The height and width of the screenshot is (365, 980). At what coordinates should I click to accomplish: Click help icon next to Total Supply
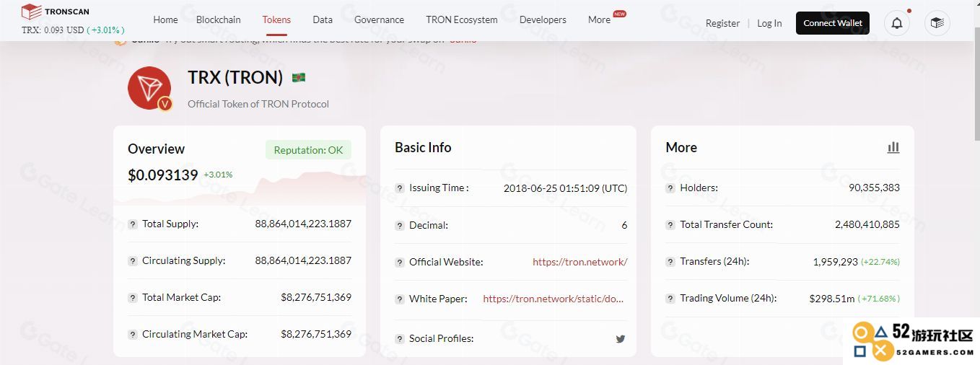pos(132,224)
